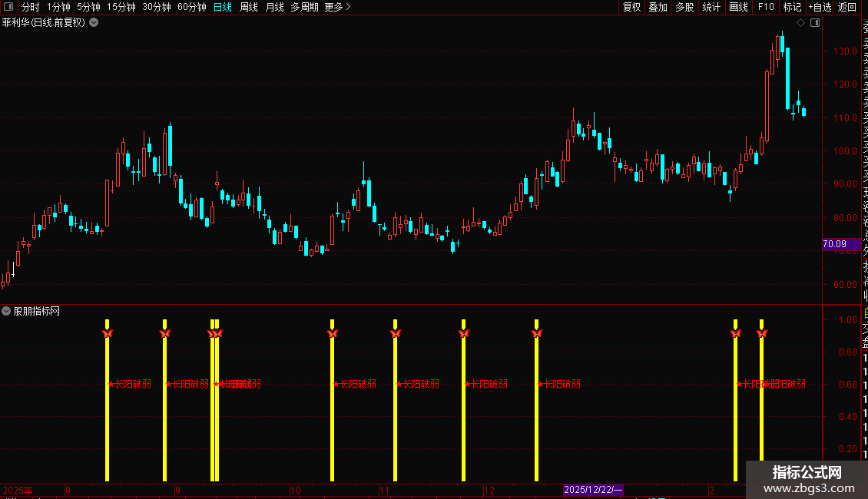
Task: Select the 30分钟 period
Action: pyautogui.click(x=157, y=7)
